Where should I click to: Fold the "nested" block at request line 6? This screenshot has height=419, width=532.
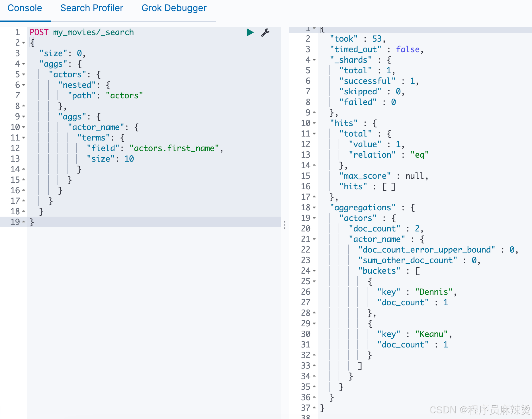tap(24, 85)
